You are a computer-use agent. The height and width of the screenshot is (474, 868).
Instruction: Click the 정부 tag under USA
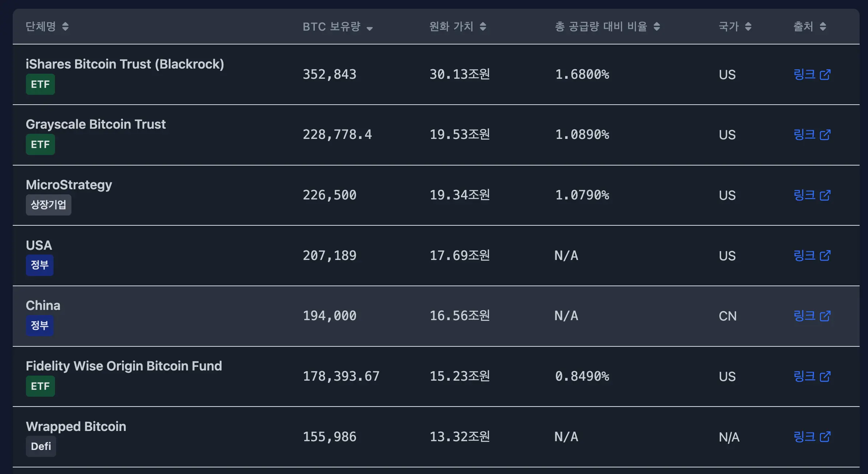point(39,265)
